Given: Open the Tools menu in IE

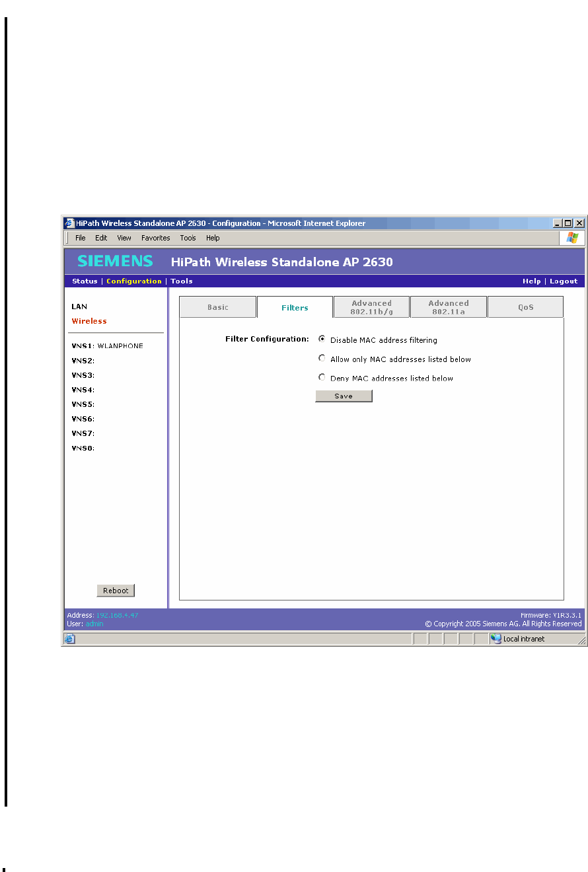Looking at the screenshot, I should [188, 238].
